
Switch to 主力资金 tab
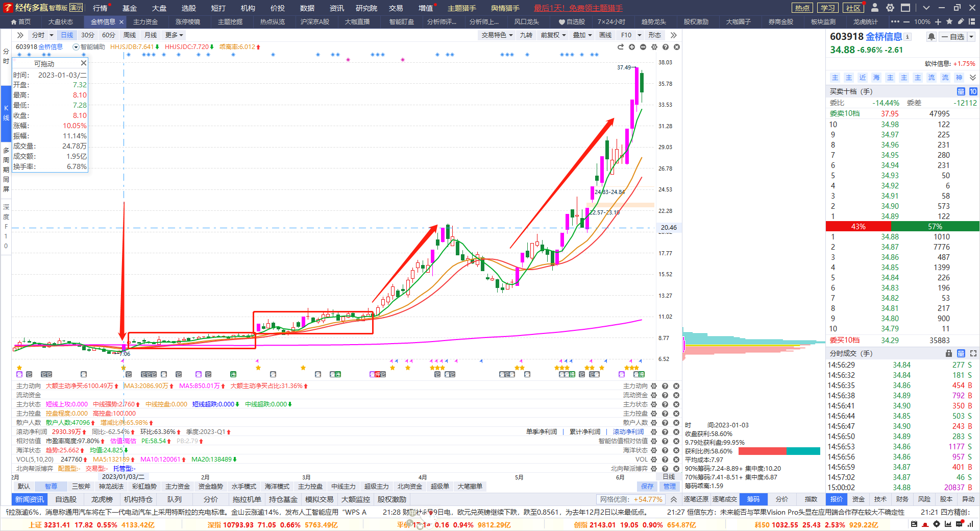(145, 22)
